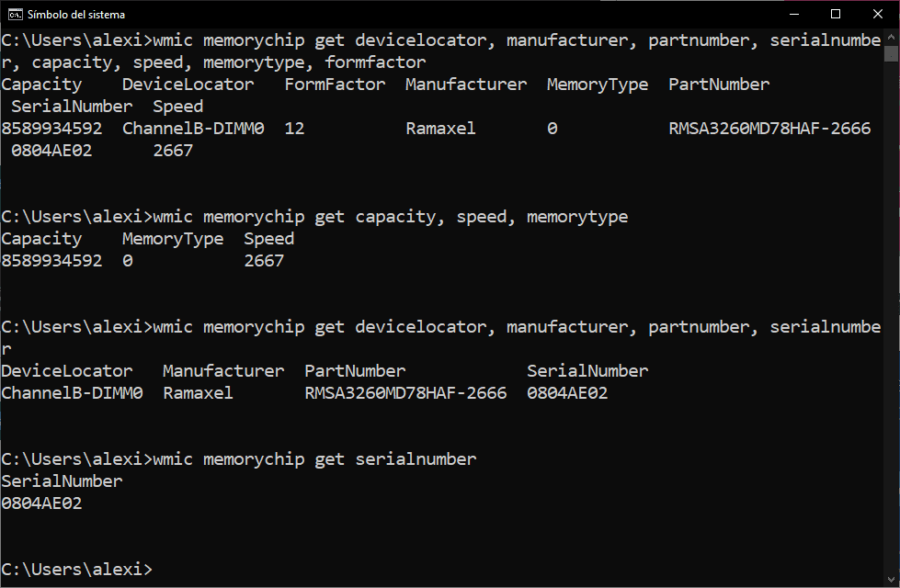Screen dimensions: 900x588
Task: Click ChannelB-DIMM0 in the first output table
Action: click(193, 129)
